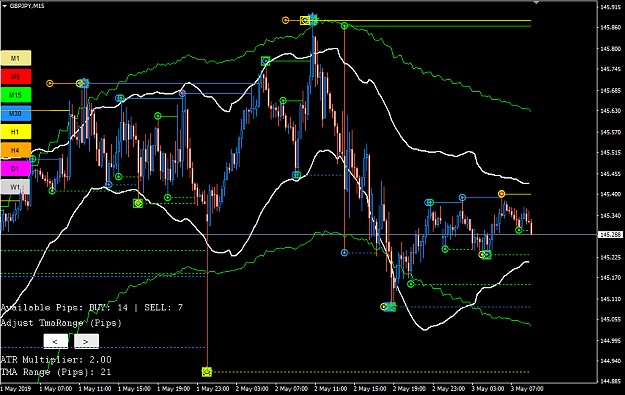625x395 pixels.
Task: Click the red circle marker at 145.400 level
Action: point(501,194)
